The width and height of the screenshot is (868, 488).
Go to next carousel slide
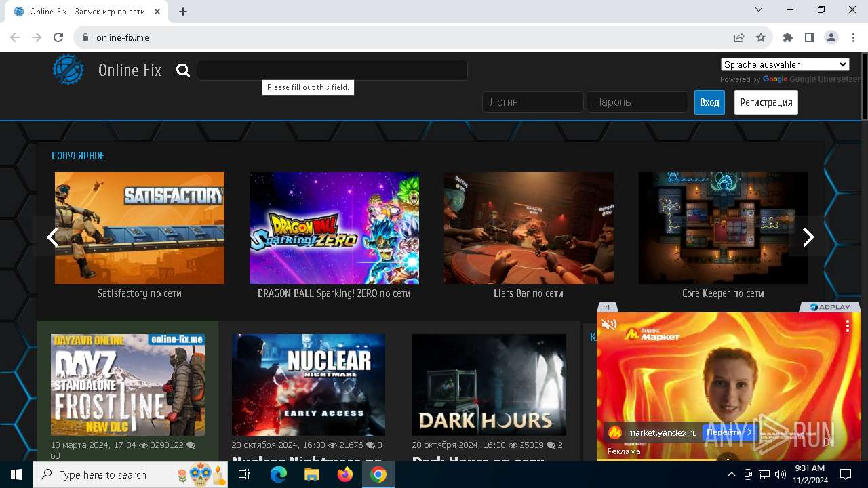808,237
